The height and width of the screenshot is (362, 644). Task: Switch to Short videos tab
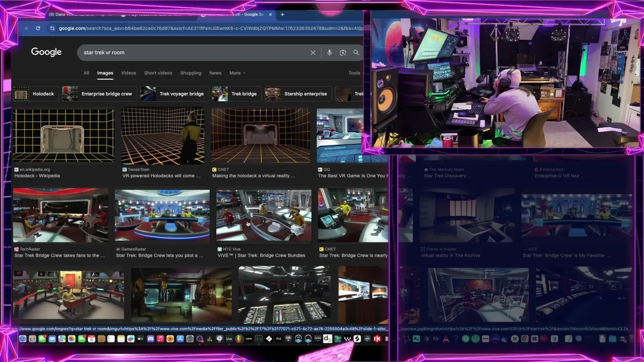pos(158,73)
